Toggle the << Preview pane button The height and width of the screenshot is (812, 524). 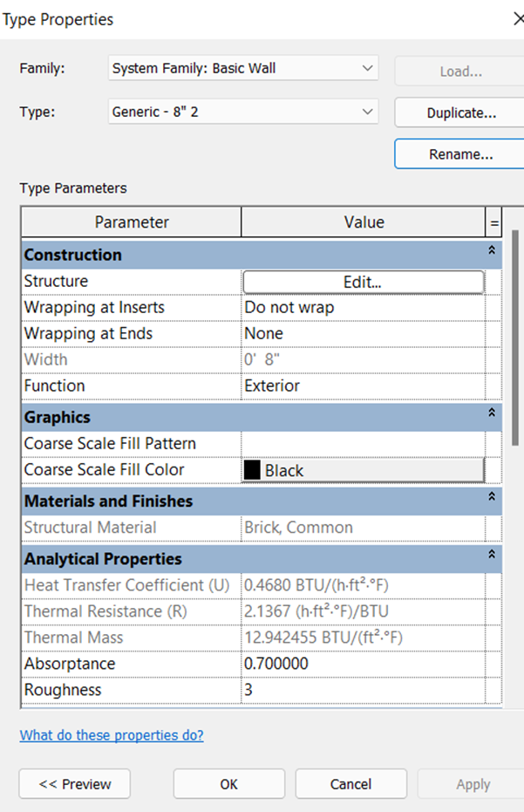75,784
